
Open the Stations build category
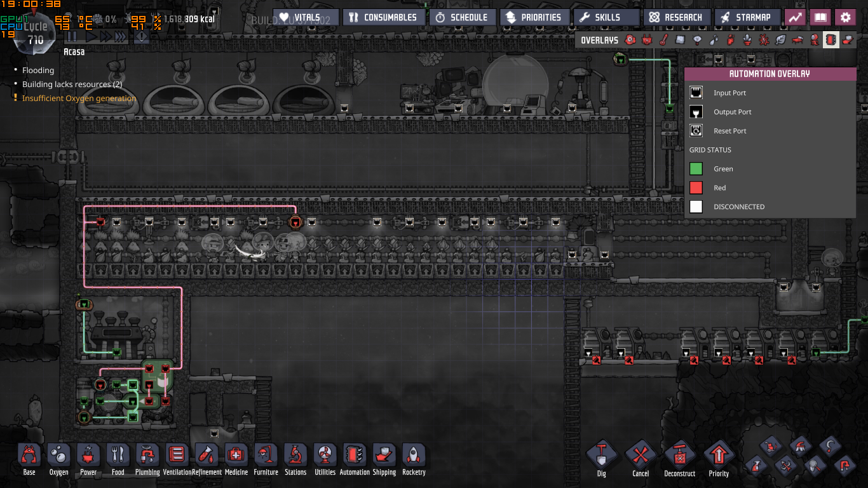295,459
